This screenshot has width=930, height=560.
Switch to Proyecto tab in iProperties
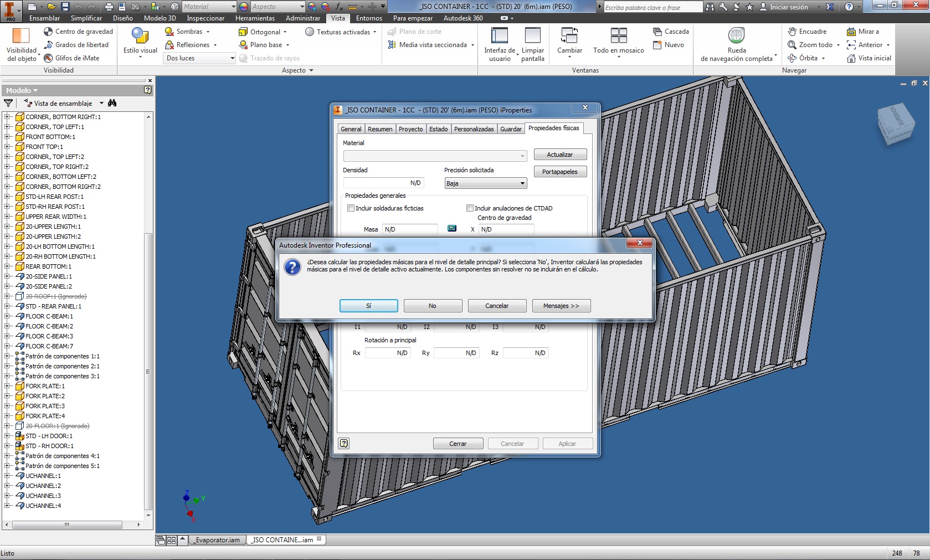410,129
